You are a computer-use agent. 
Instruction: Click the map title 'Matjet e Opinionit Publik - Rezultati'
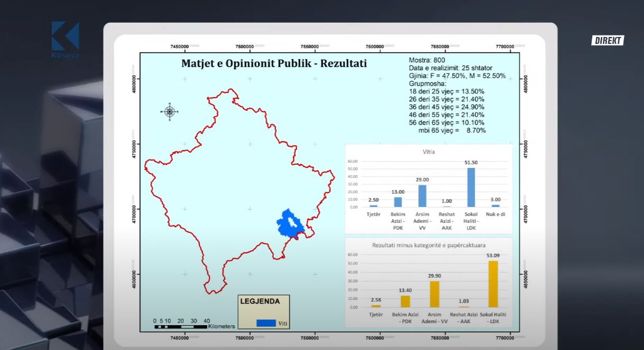274,64
